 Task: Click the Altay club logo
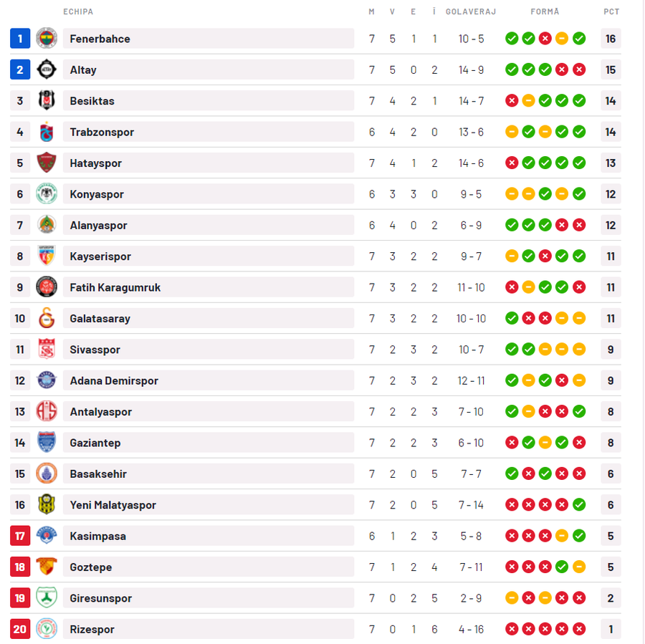click(x=47, y=69)
